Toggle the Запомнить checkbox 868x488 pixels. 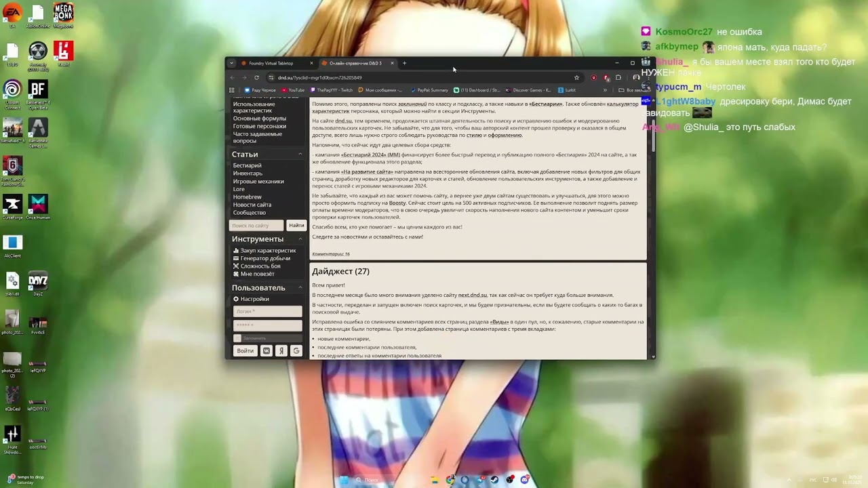pyautogui.click(x=237, y=338)
